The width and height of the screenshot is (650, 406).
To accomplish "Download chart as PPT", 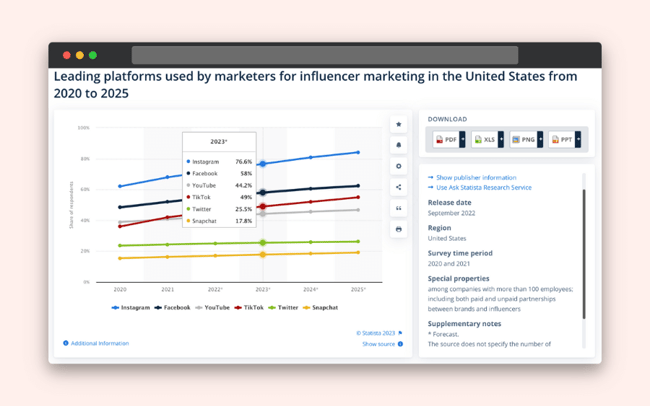I will pyautogui.click(x=562, y=140).
